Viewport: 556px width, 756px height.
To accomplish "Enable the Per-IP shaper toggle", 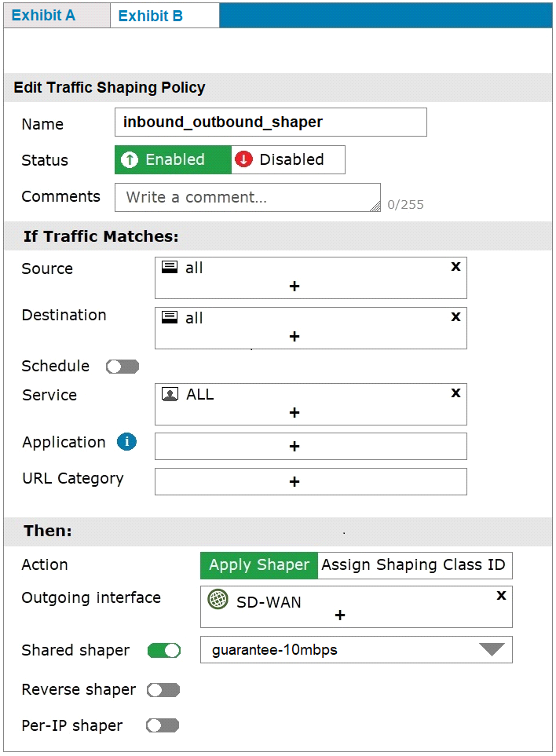I will tap(163, 725).
